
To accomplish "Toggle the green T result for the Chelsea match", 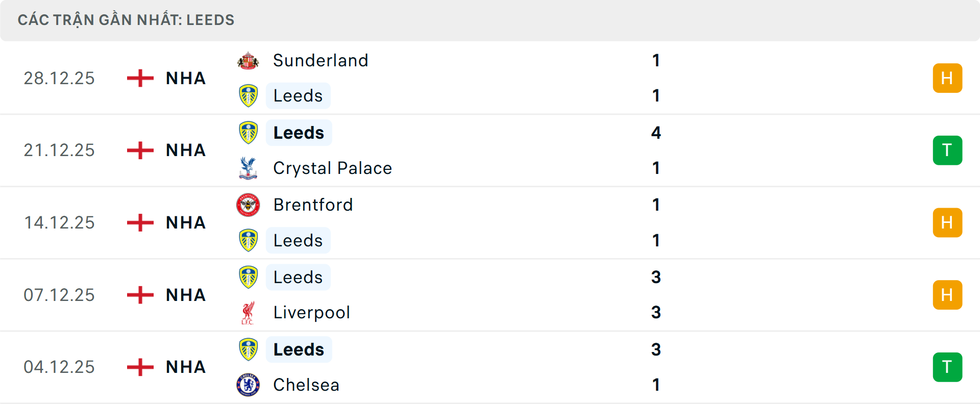I will point(948,367).
